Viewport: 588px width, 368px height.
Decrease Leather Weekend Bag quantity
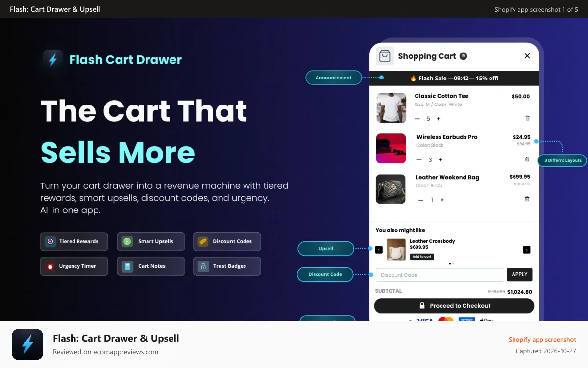421,200
